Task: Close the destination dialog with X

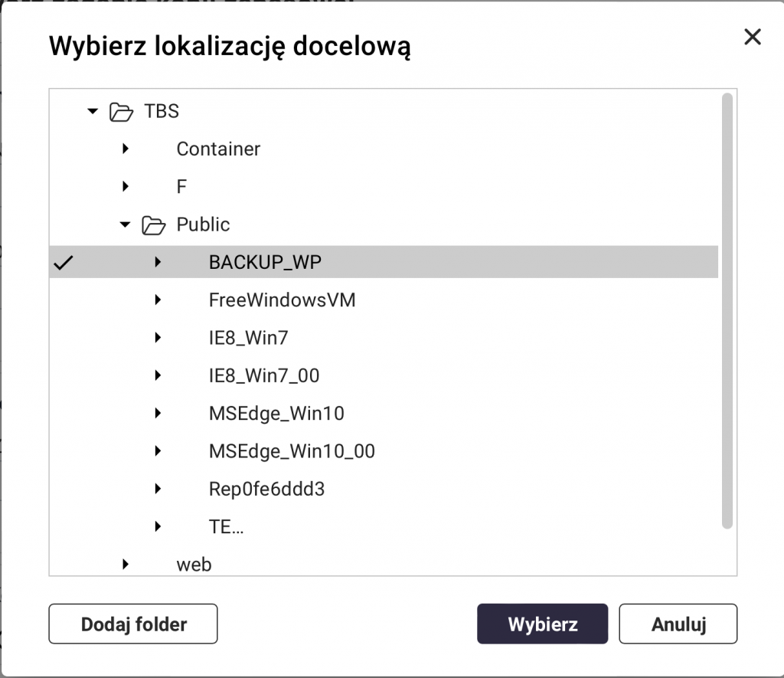Action: 753,37
